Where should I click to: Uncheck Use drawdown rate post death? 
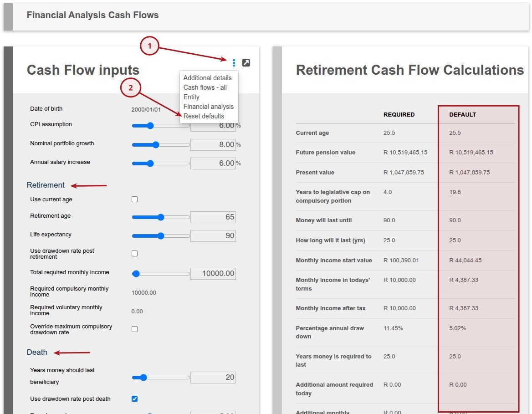tap(135, 399)
